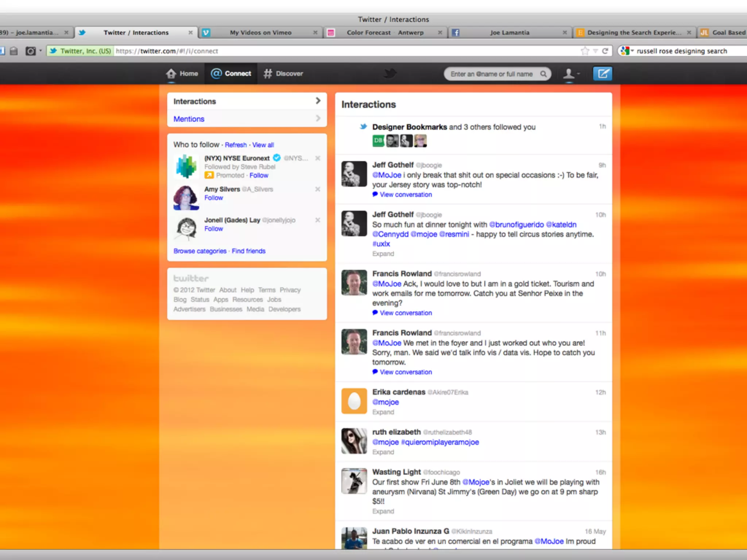Viewport: 747px width, 560px height.
Task: Click the Twitter bird logo in navbar
Action: pos(390,73)
